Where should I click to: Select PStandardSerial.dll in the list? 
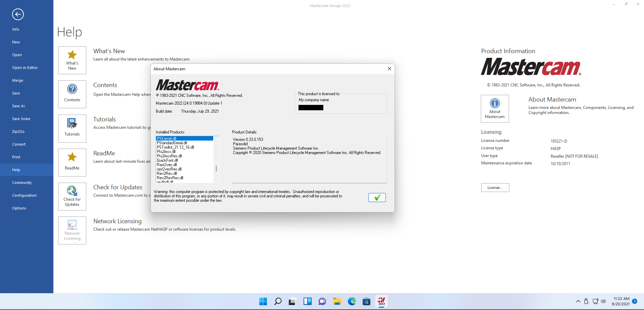[x=185, y=143]
